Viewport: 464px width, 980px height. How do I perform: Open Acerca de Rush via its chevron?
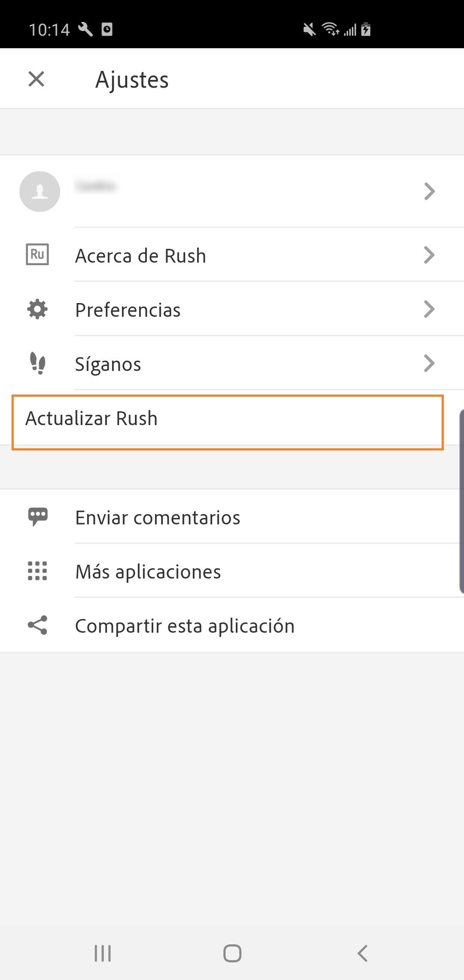(x=429, y=255)
